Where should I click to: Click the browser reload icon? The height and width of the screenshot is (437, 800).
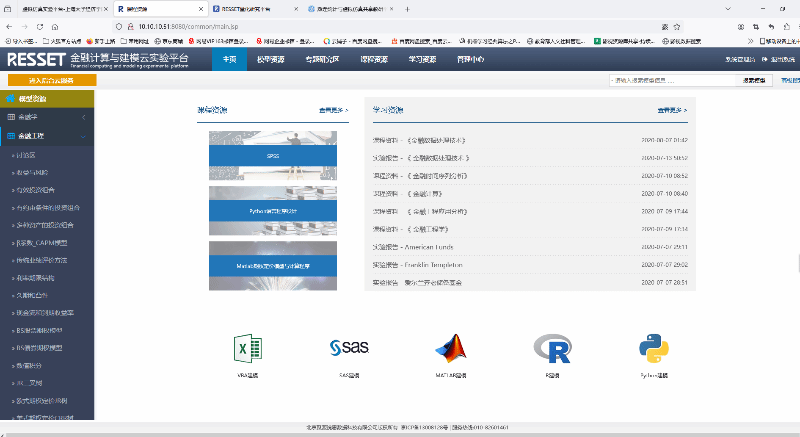(x=41, y=26)
